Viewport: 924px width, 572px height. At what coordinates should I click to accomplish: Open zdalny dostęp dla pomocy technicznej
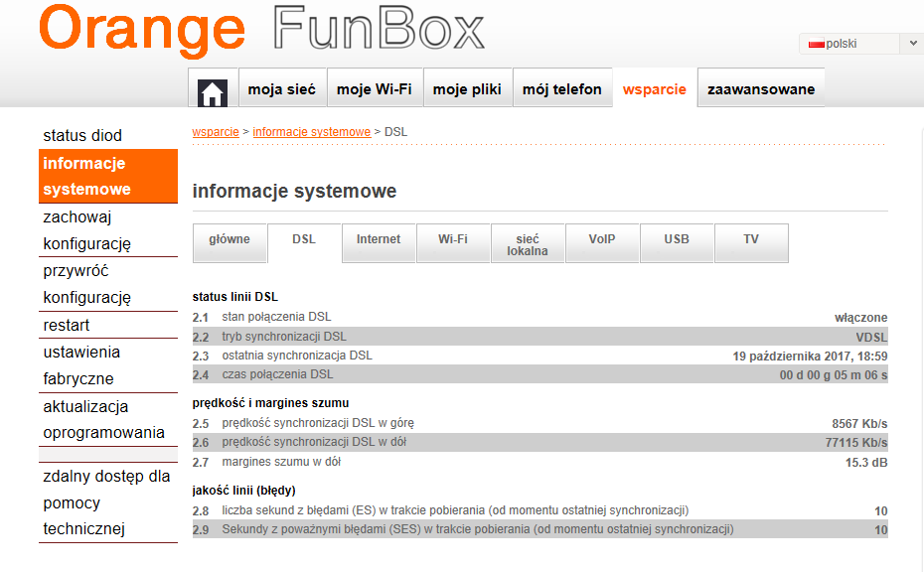108,502
